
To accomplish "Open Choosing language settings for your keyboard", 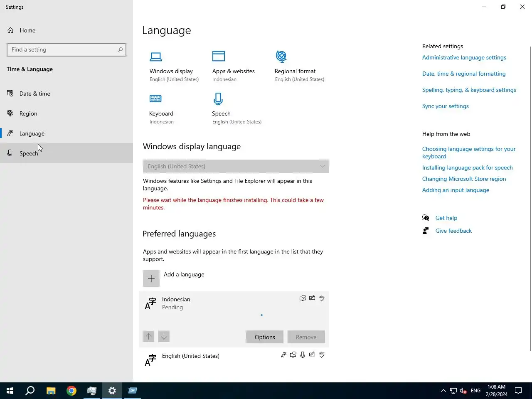I will 469,153.
